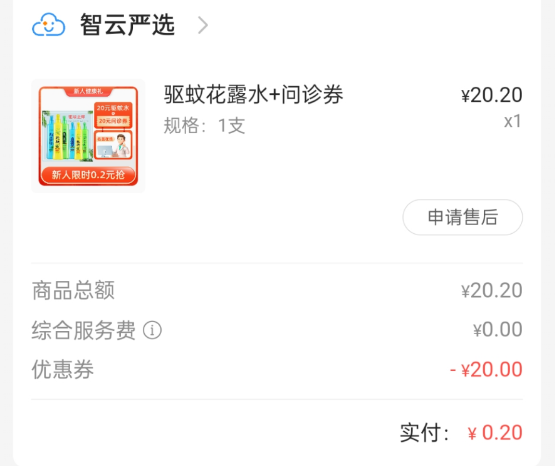Viewport: 555px width, 466px height.
Task: Open the mosquito repellent product thumbnail
Action: point(88,136)
